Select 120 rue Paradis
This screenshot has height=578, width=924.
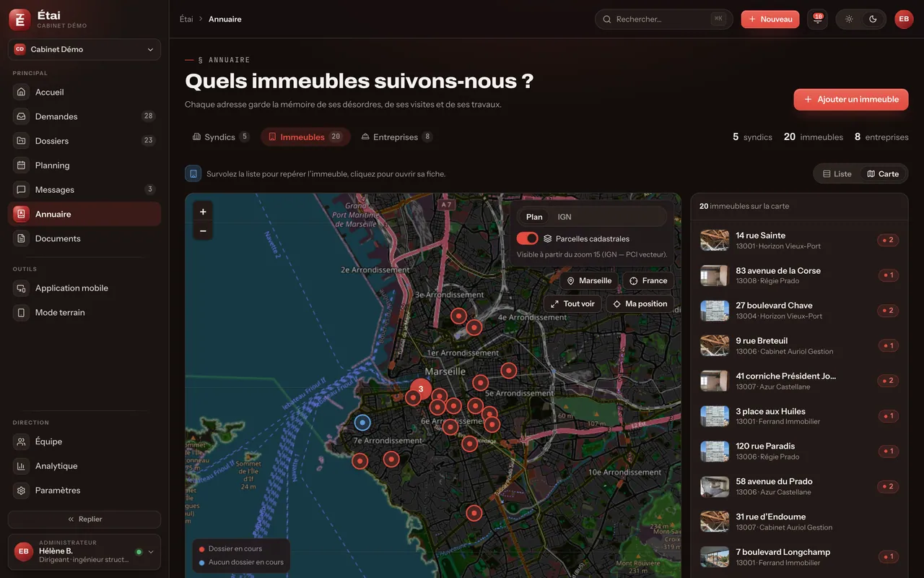pyautogui.click(x=800, y=452)
